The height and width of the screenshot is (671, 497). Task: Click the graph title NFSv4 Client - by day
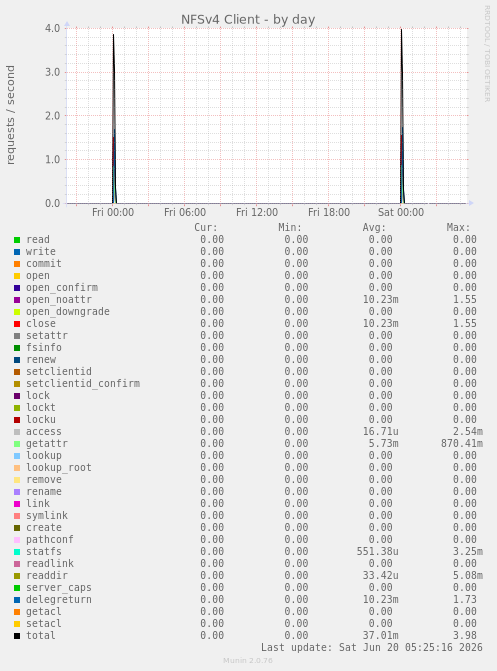[x=248, y=20]
